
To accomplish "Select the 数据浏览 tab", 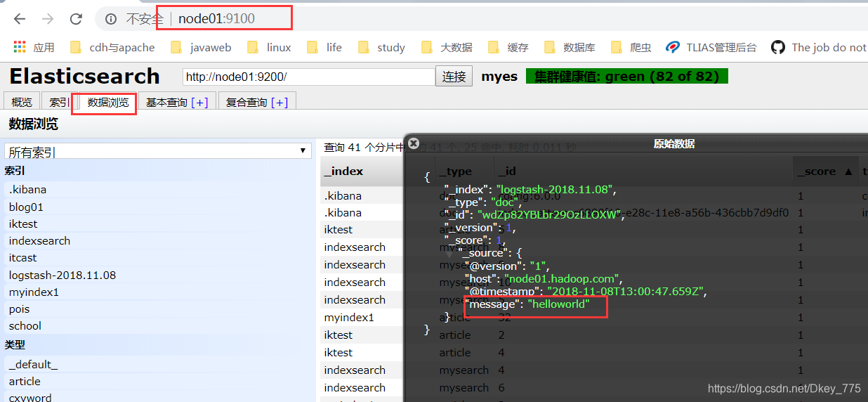I will (108, 102).
